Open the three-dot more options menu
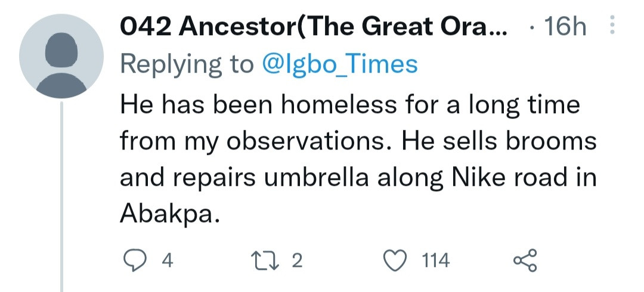The height and width of the screenshot is (292, 644). coord(612,27)
